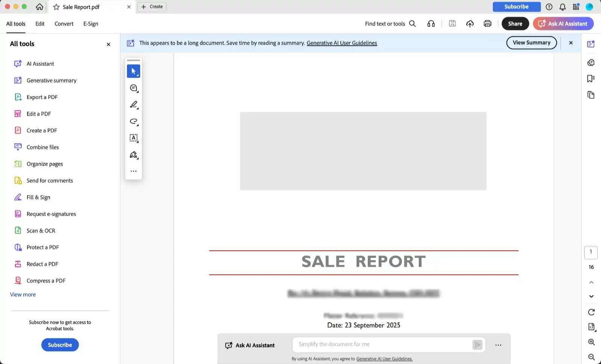This screenshot has height=364, width=601.
Task: Select the highlighter pen tool
Action: pyautogui.click(x=133, y=104)
